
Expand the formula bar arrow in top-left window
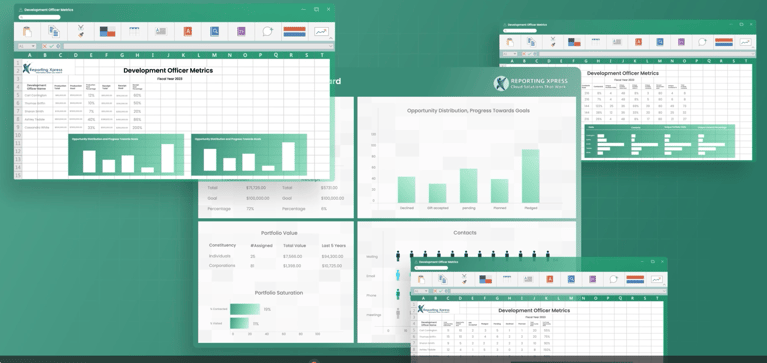point(331,46)
